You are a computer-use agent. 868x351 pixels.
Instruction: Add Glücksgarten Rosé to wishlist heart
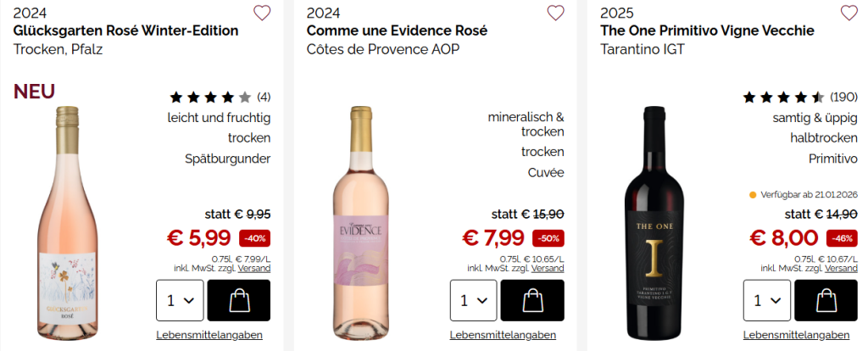click(x=262, y=13)
